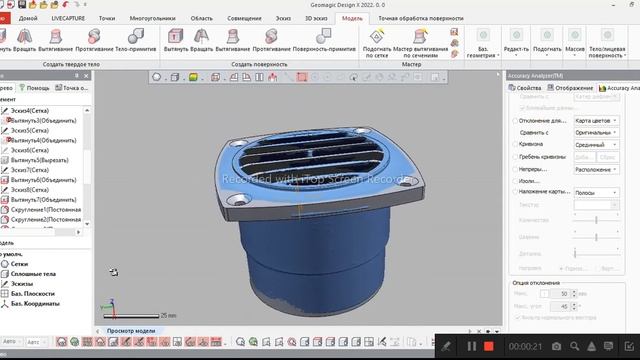Screen dimensions: 640x360
Task: Click the red rectangle selection mode icon
Action: pos(302,77)
